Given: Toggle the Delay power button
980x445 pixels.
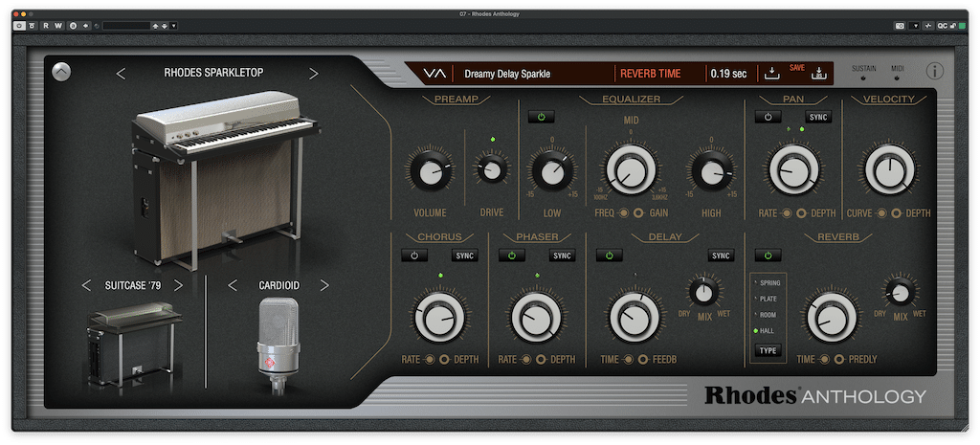Looking at the screenshot, I should click(x=609, y=256).
